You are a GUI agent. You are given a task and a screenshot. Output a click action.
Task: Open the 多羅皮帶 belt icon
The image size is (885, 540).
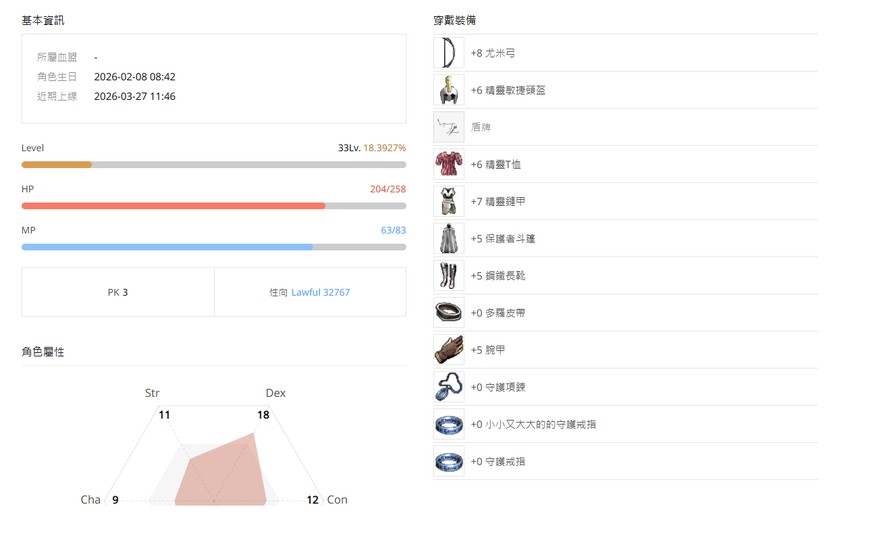click(x=448, y=313)
